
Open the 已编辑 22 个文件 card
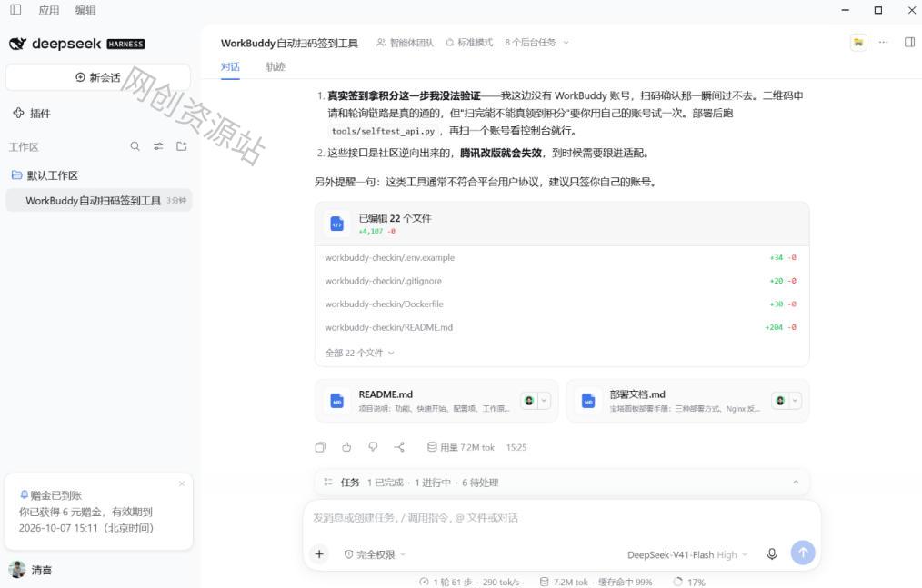tap(562, 224)
